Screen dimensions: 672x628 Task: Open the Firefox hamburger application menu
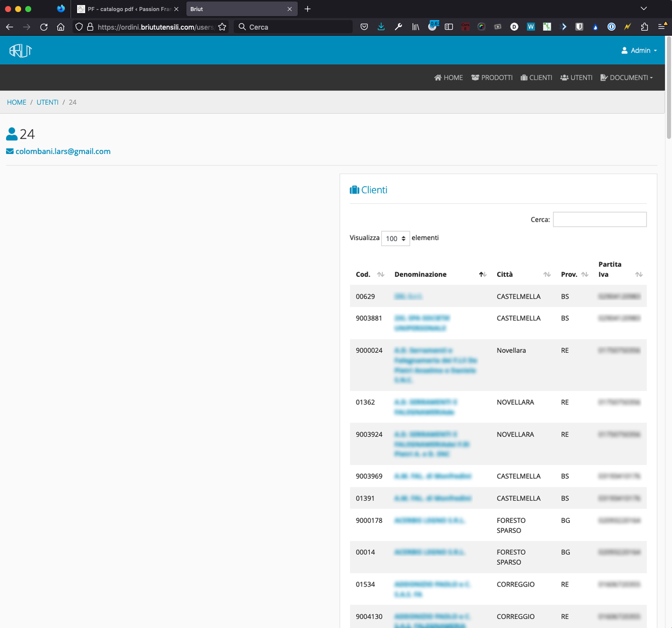[662, 27]
